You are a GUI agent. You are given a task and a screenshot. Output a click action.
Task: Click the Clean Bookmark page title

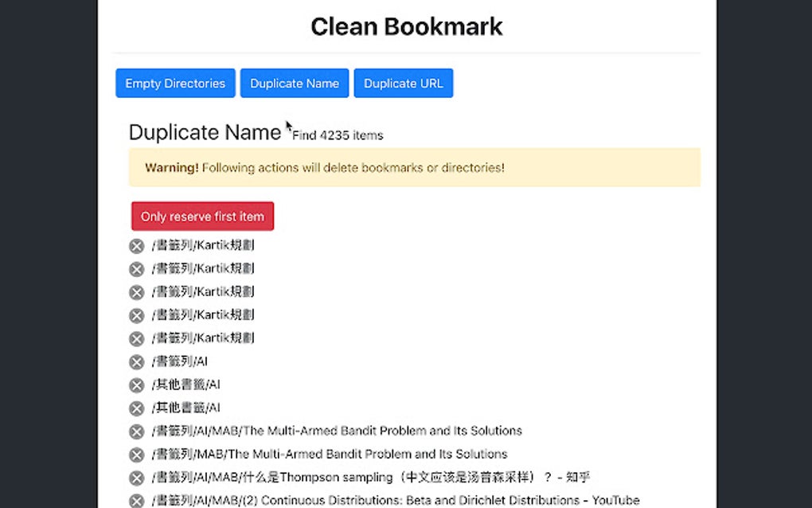click(406, 26)
